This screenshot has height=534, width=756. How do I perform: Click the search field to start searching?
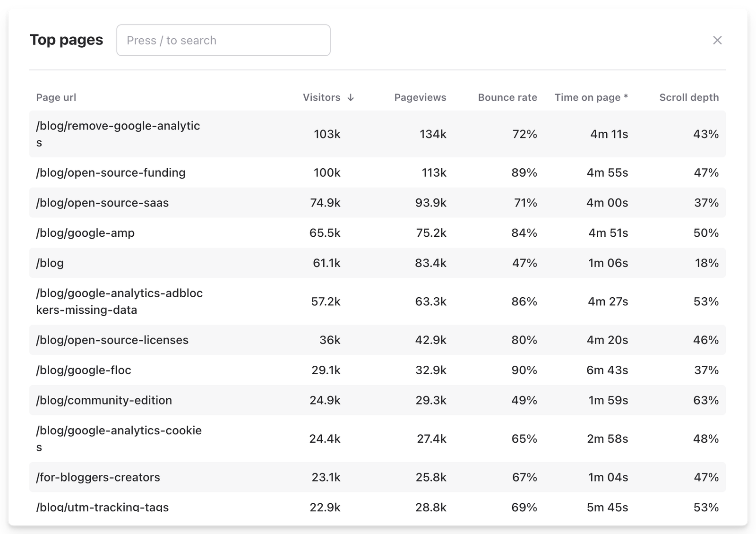[x=223, y=40]
